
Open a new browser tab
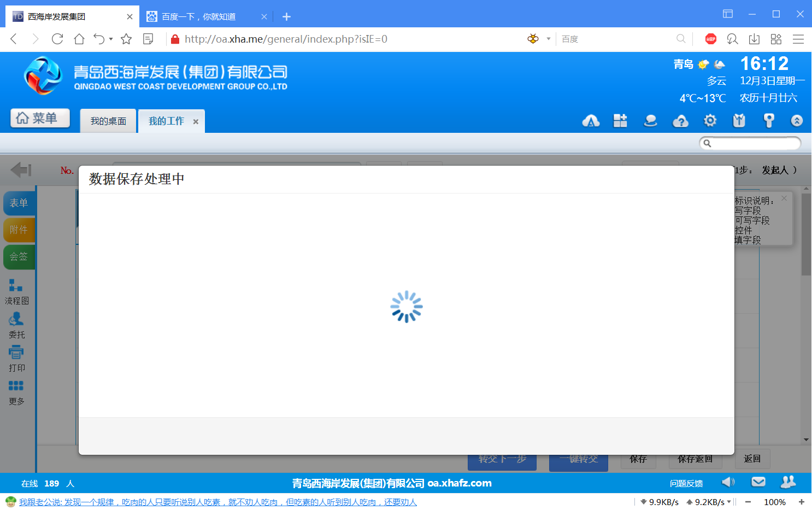coord(286,17)
